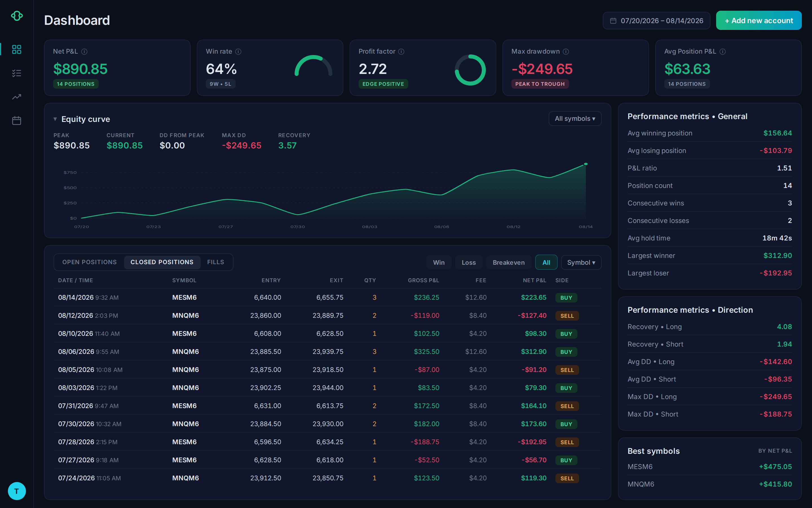Switch to Open Positions tab
The height and width of the screenshot is (508, 812).
coord(89,262)
